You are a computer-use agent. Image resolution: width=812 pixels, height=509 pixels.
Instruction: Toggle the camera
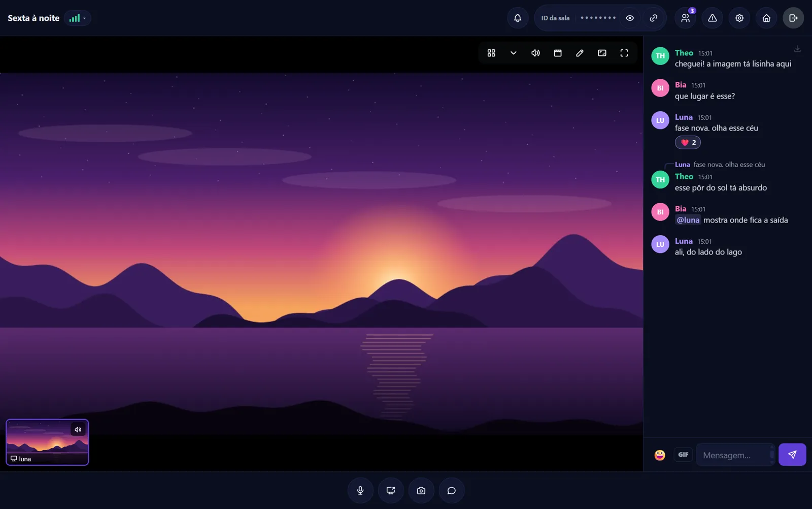coord(421,491)
